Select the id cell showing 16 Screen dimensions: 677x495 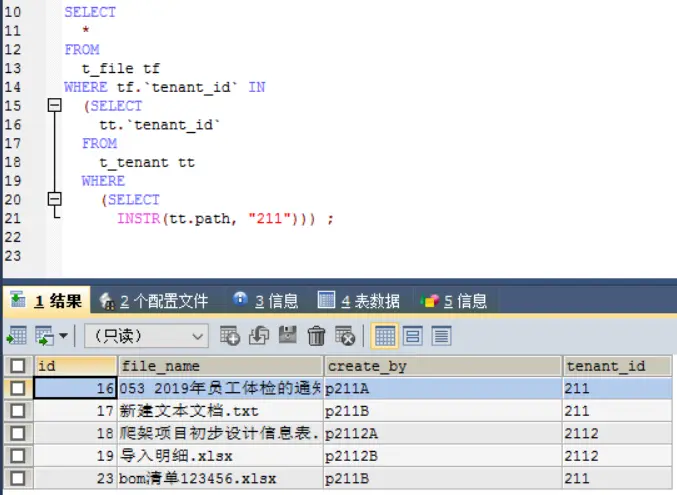pyautogui.click(x=75, y=388)
